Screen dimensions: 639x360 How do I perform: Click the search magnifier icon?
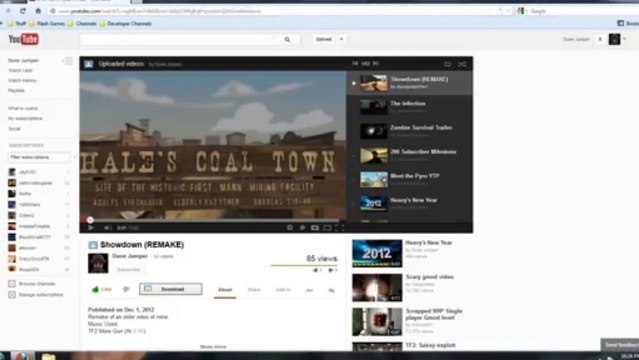pos(287,40)
